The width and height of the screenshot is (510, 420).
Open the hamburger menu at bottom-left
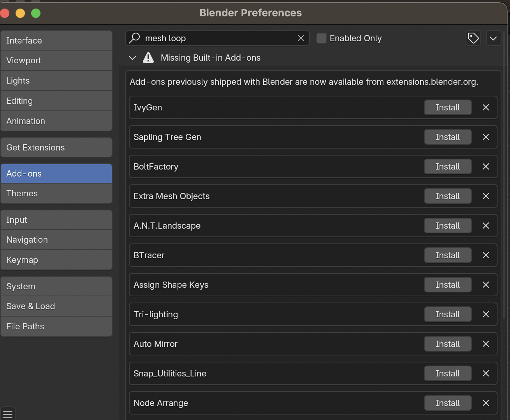[8, 414]
